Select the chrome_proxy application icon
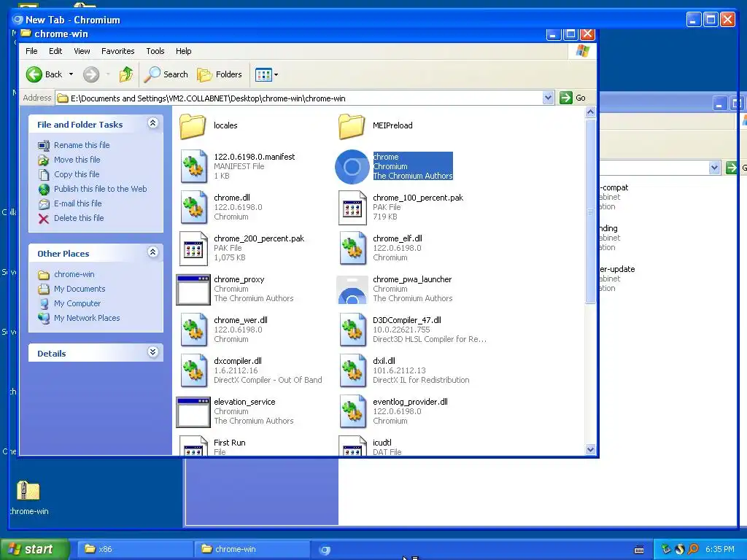Screen dimensions: 747x560 [193, 289]
